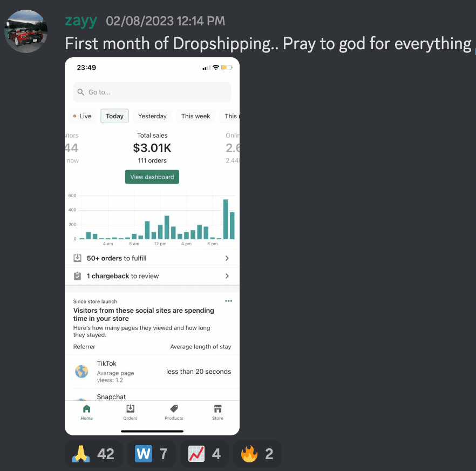Click the chargeback clipboard icon

click(x=77, y=276)
